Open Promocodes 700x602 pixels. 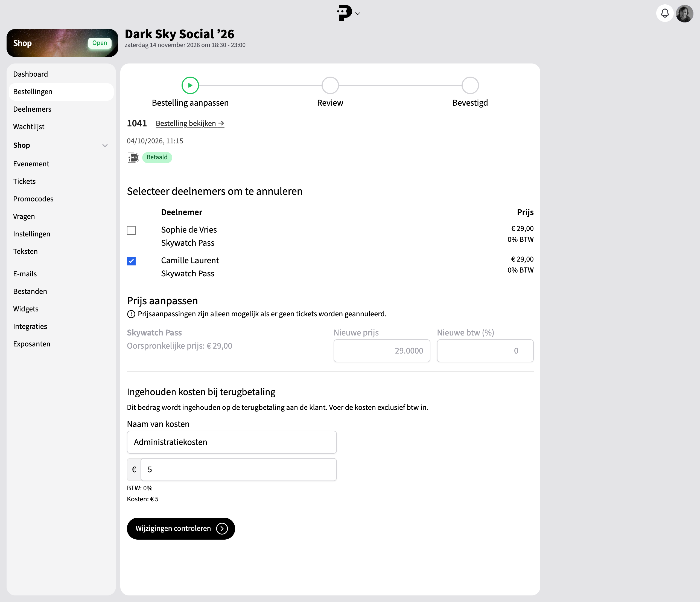tap(61, 199)
